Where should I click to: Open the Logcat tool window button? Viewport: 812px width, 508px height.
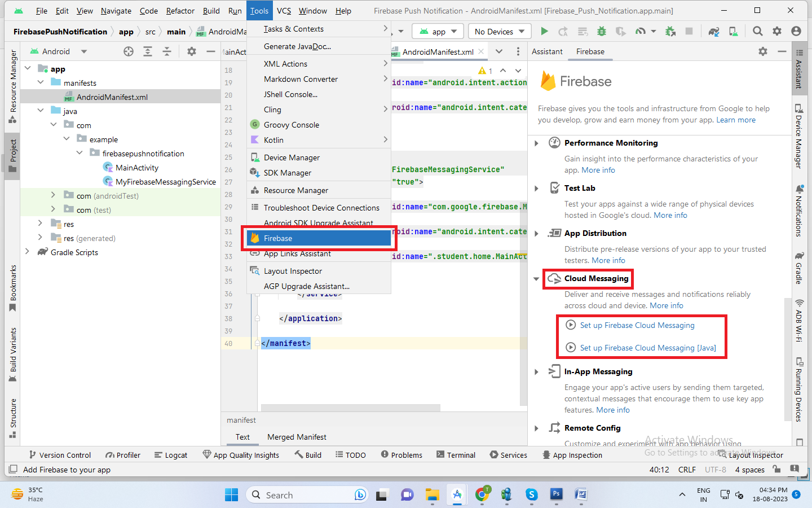coord(171,455)
